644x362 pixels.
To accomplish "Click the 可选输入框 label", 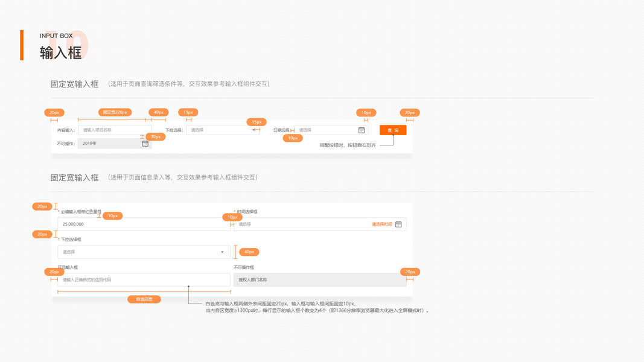I will tap(68, 267).
